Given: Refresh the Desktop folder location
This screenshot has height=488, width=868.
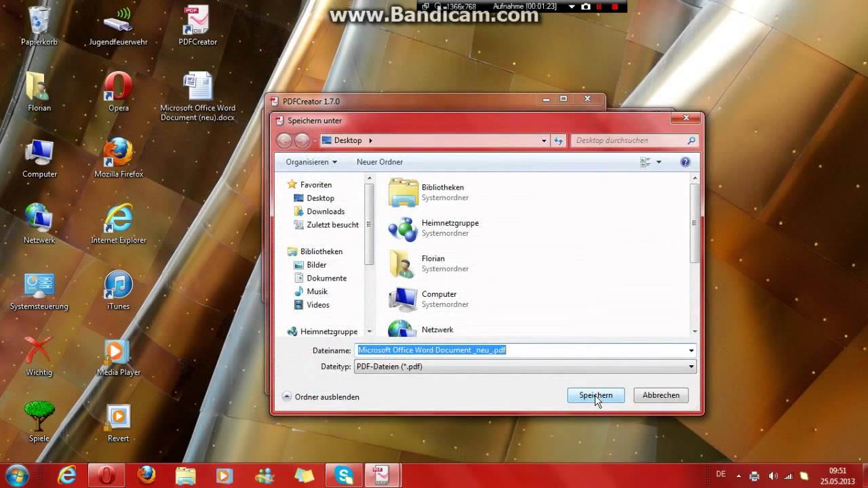Looking at the screenshot, I should [558, 140].
